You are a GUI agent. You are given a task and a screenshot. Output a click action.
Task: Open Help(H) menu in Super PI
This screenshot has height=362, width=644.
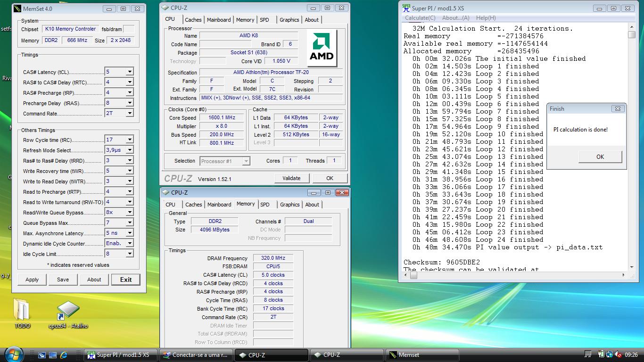[x=486, y=18]
